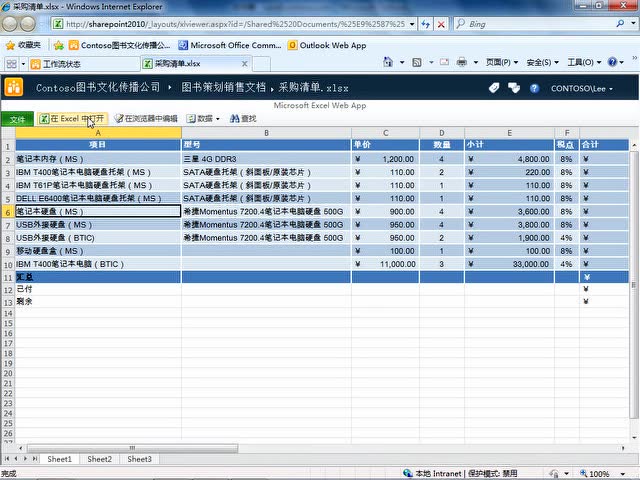The image size is (640, 480).
Task: Click the Bing search magnifier icon
Action: [620, 24]
